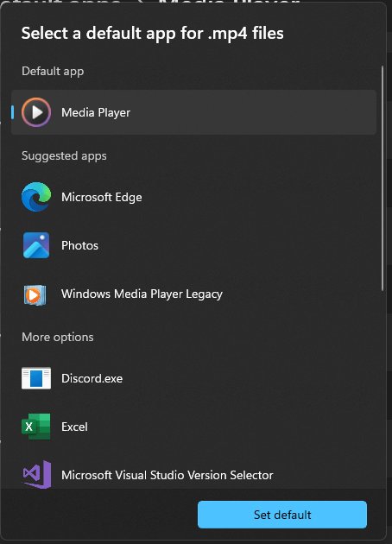Screen dimensions: 392x544
Task: Click the app list vertical scrollbar
Action: 383,179
